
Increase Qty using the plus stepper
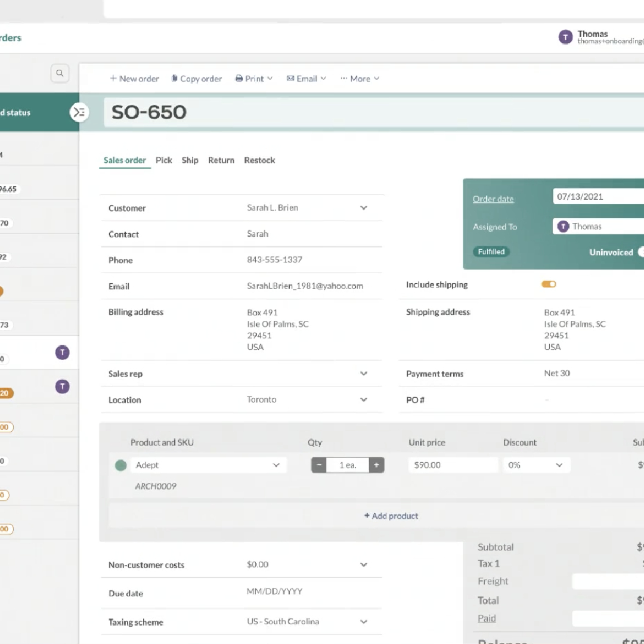(377, 465)
